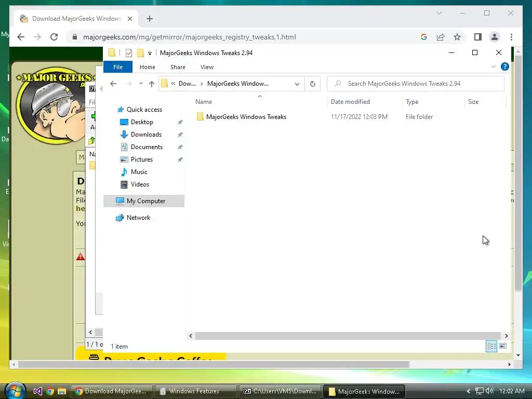Viewport: 532px width, 399px height.
Task: Open Chrome tab search chevron
Action: (x=439, y=13)
